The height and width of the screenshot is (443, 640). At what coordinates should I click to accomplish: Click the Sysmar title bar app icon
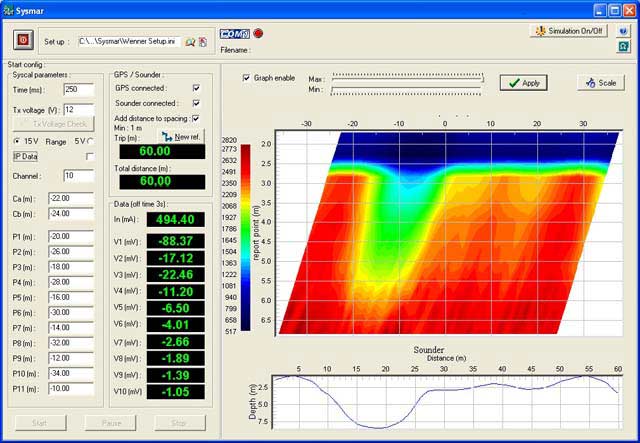tap(8, 11)
